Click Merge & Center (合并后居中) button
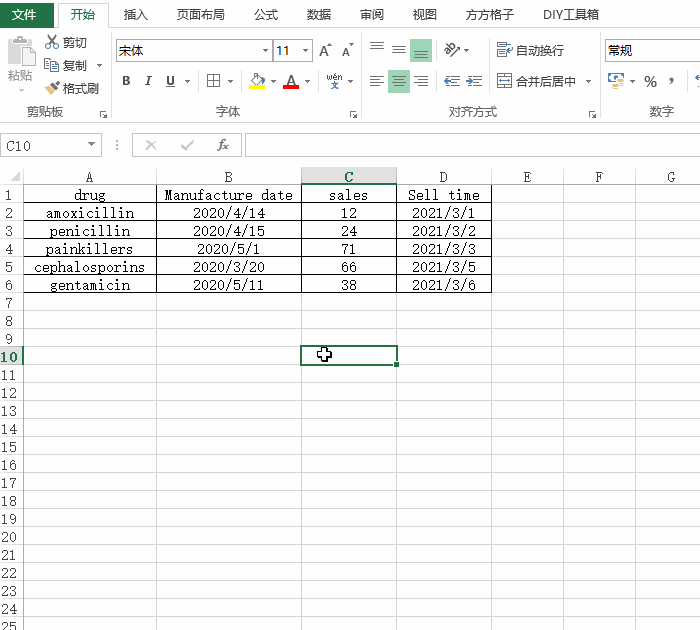The height and width of the screenshot is (630, 700). tap(537, 81)
